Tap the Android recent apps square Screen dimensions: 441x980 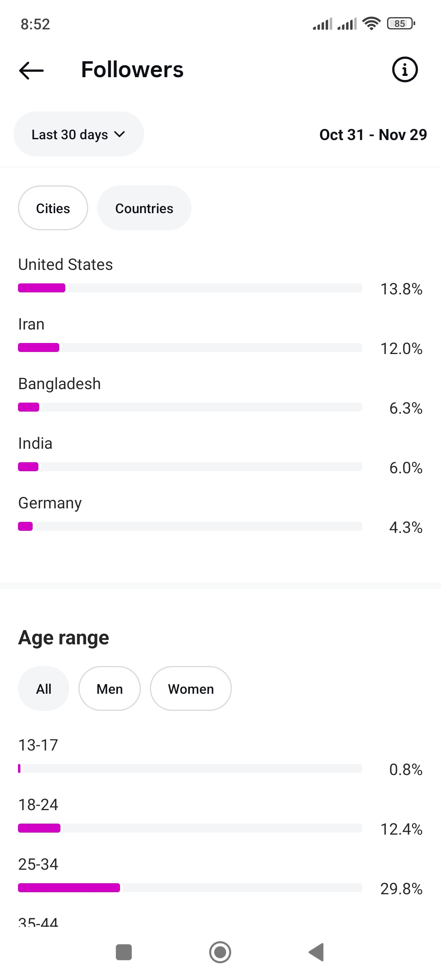(124, 952)
